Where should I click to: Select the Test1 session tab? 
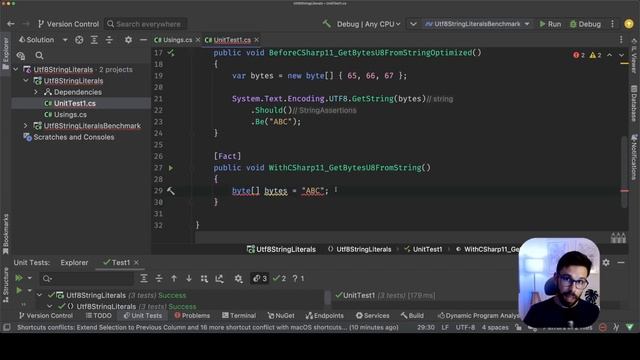[x=117, y=262]
